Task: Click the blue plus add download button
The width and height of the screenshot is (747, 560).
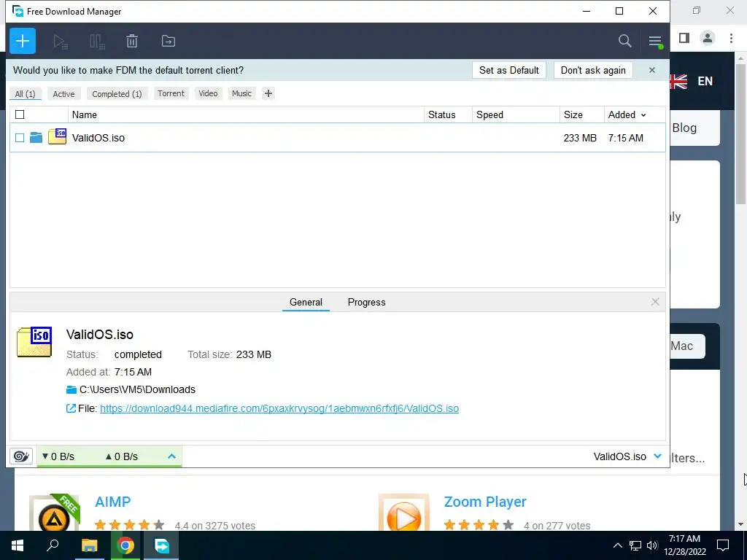Action: (x=23, y=41)
